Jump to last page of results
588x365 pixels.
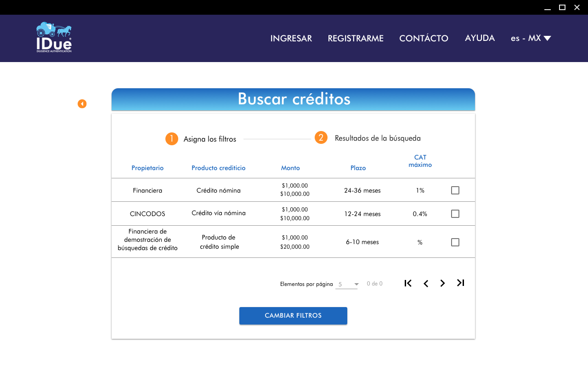[x=460, y=283]
